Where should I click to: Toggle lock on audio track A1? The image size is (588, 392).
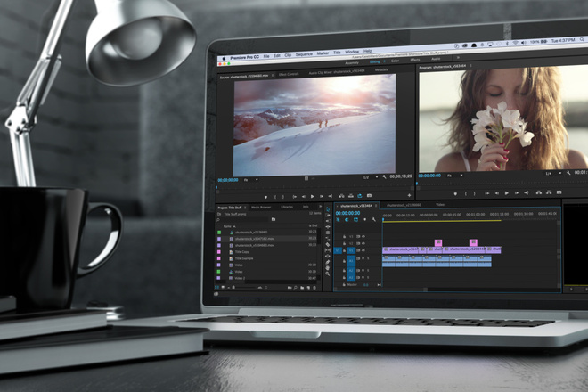[344, 261]
